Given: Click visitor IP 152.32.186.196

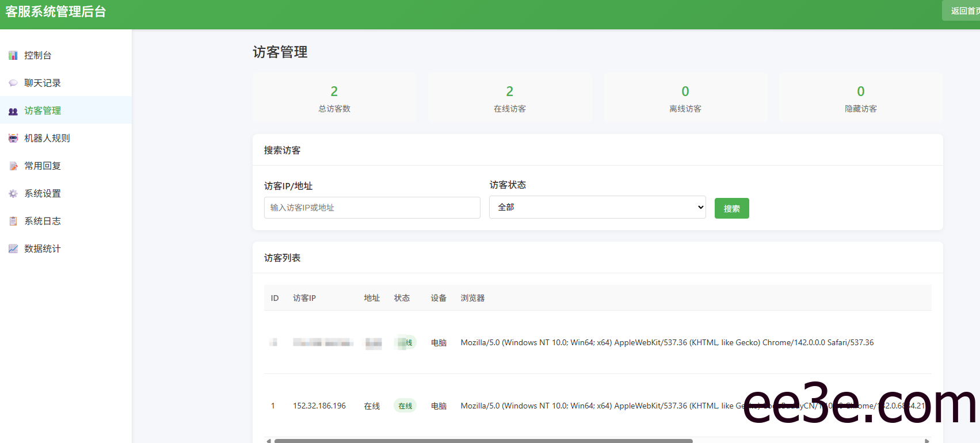Looking at the screenshot, I should coord(319,406).
